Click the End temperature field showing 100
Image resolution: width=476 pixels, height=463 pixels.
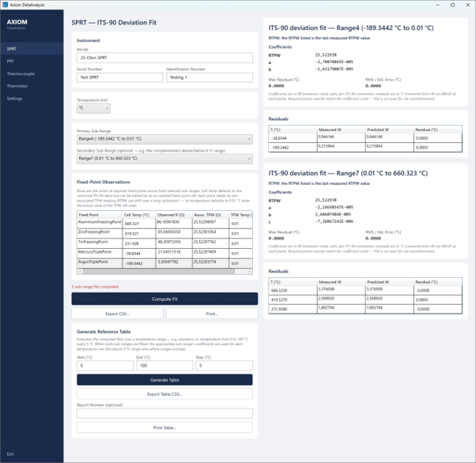164,366
